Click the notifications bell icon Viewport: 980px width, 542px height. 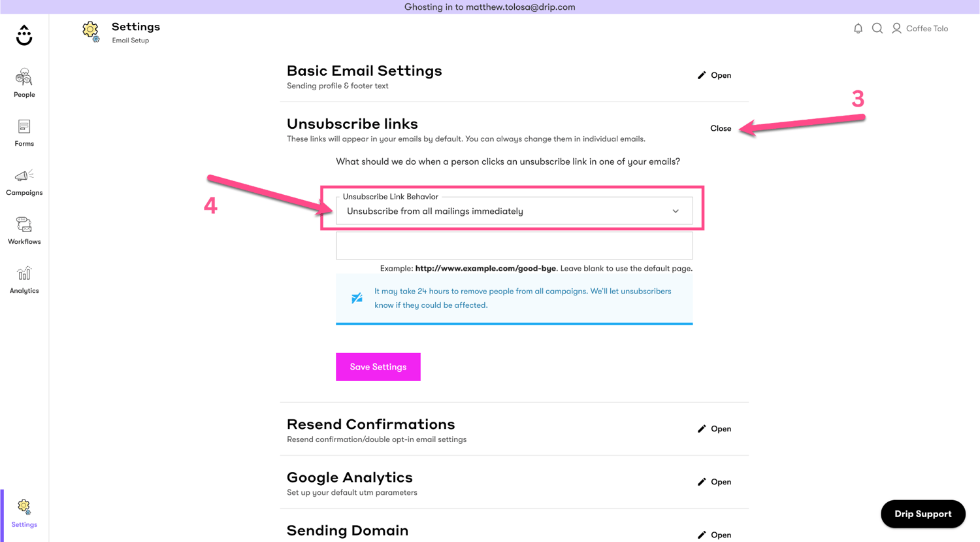click(858, 29)
